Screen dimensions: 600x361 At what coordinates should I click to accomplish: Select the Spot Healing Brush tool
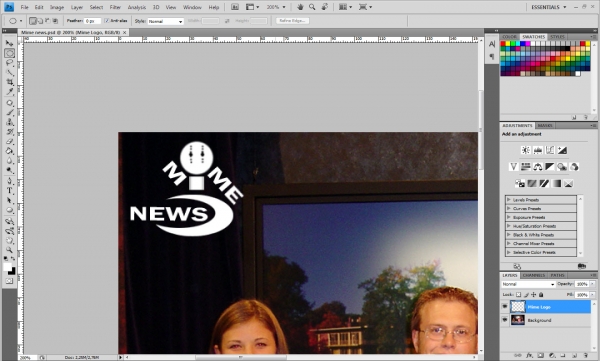coord(10,103)
